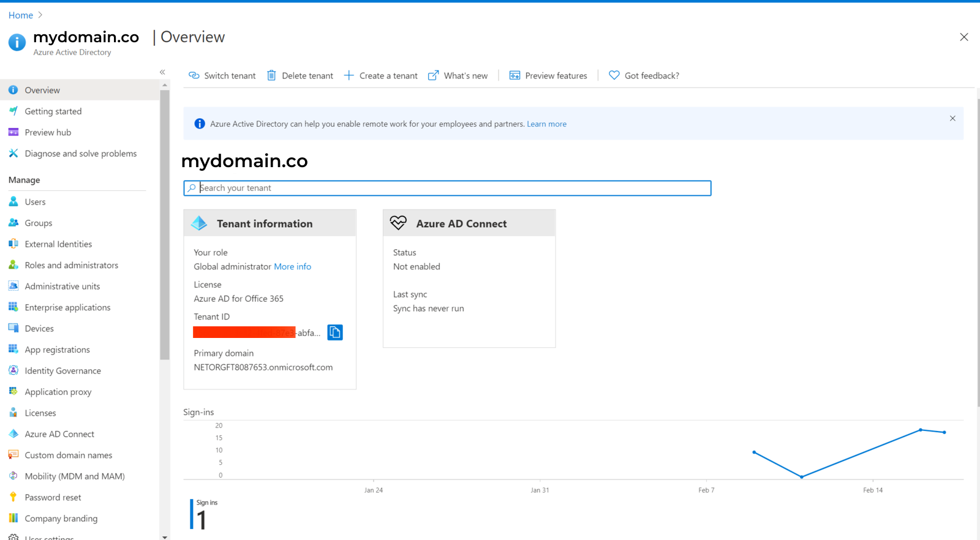Click the Custom domain names icon
980x540 pixels.
(x=13, y=455)
